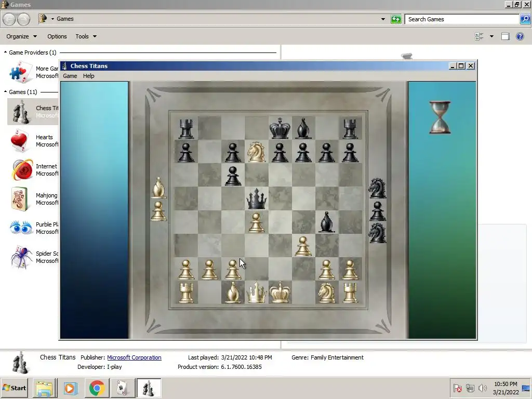
Task: Select Chess Titans in the games list
Action: click(x=33, y=112)
